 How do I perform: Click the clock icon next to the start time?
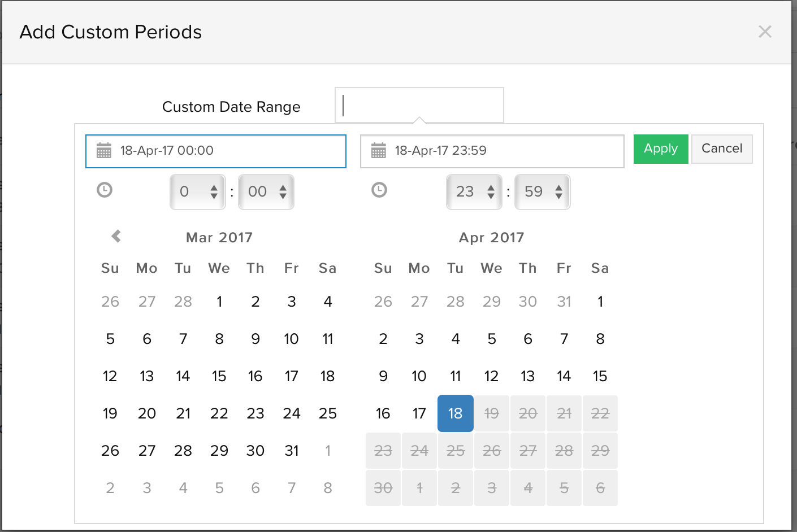point(105,190)
